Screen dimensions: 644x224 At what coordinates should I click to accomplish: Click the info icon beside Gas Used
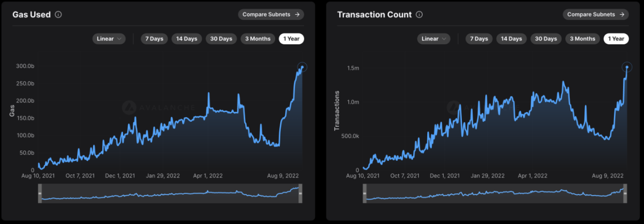pos(58,15)
